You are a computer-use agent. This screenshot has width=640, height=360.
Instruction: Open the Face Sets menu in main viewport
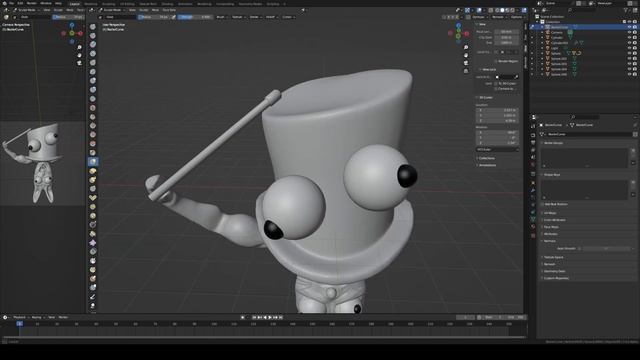pyautogui.click(x=169, y=10)
